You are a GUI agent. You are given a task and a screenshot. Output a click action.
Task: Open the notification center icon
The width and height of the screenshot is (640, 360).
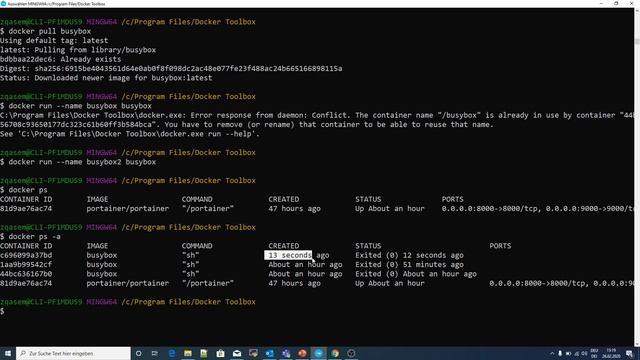(629, 353)
